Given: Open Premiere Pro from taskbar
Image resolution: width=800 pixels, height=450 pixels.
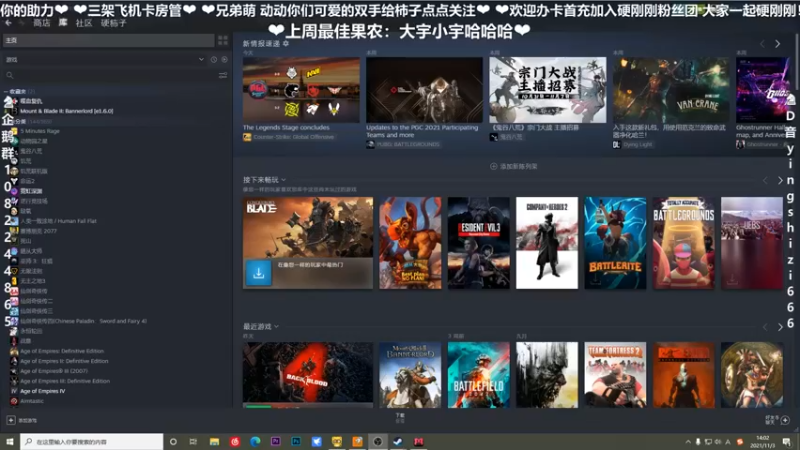Looking at the screenshot, I should (x=276, y=441).
